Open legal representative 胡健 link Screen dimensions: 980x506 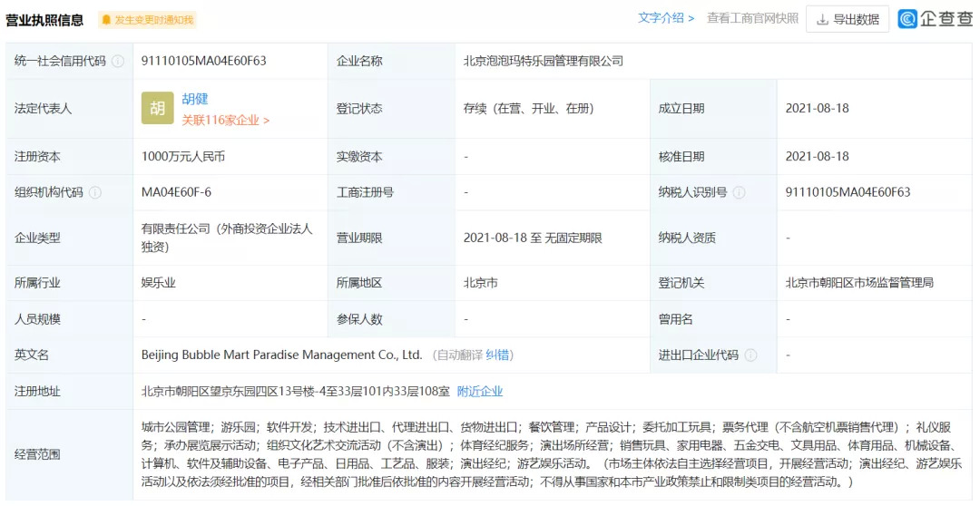click(195, 99)
